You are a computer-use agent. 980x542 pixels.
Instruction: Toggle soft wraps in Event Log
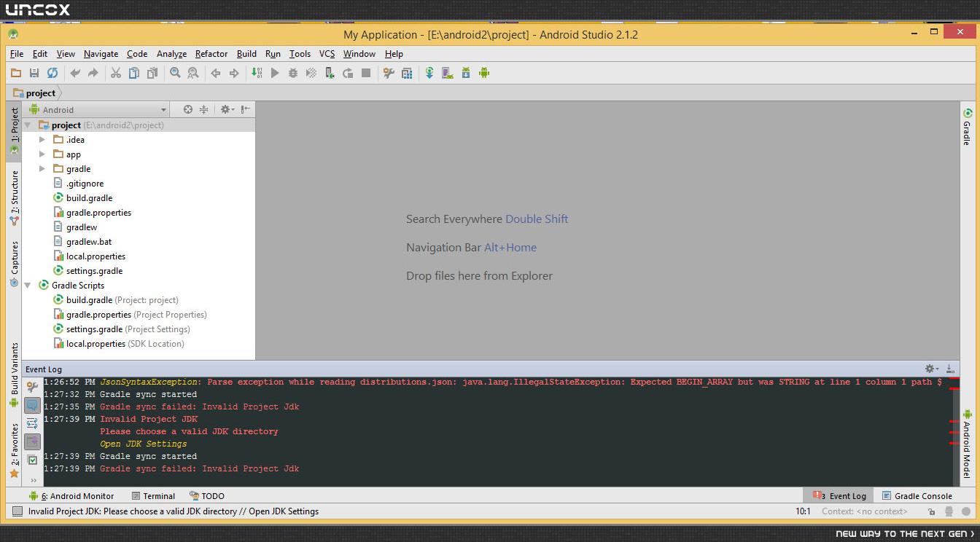point(32,423)
